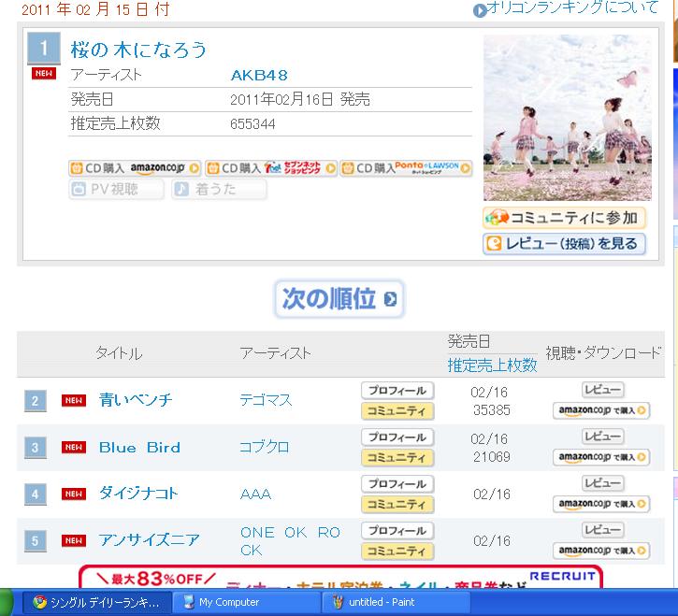Click the 2011年02月16日 発売 release date

click(300, 99)
